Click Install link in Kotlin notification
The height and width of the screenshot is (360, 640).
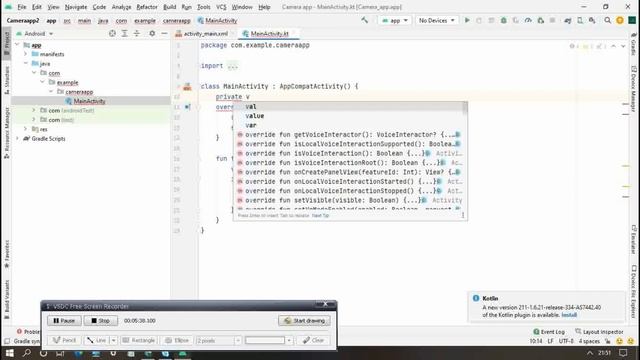[x=569, y=315]
